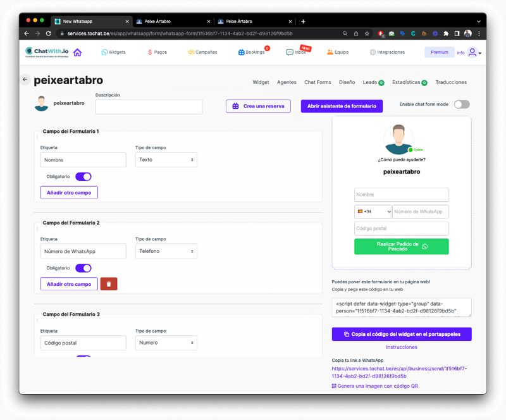This screenshot has height=420, width=506.
Task: Toggle Enable chat form mode switch
Action: coord(462,104)
